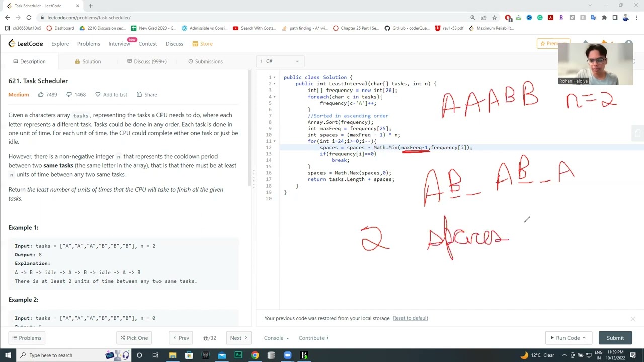This screenshot has width=644, height=362.
Task: Open the Adobe Acrobat extension icon
Action: pyautogui.click(x=550, y=17)
